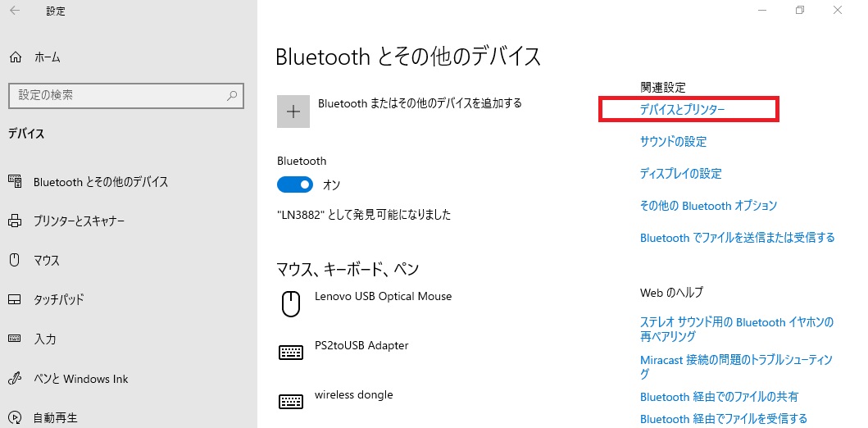Open the デバイスとプリンター link
This screenshot has height=428, width=868.
click(682, 110)
